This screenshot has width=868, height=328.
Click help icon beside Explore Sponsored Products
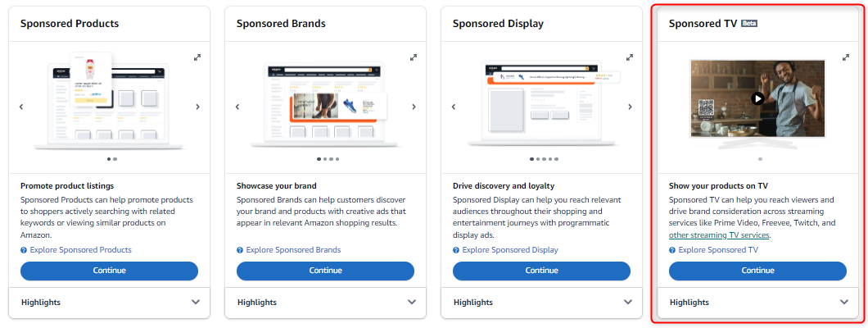(x=24, y=250)
